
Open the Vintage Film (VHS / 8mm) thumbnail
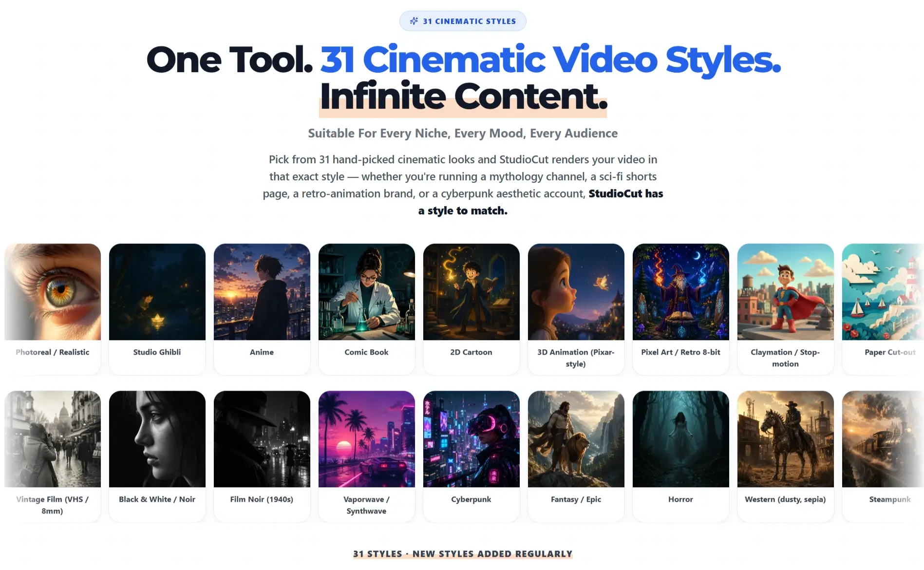coord(53,439)
